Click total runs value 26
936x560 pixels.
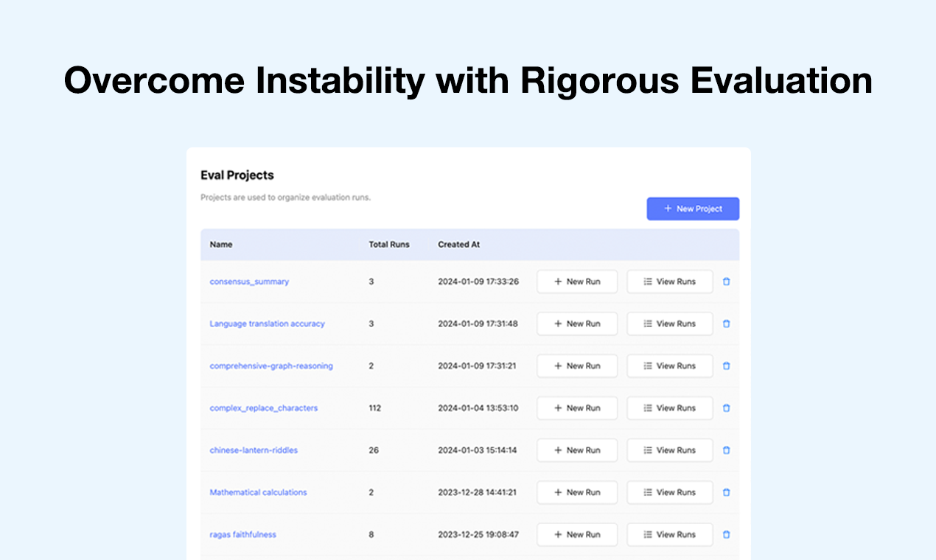tap(373, 450)
